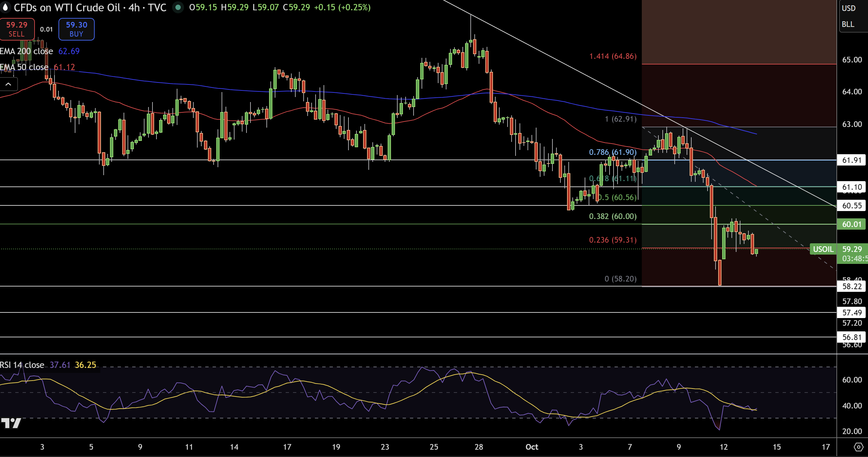Select the EMA 50 close indicator label
Screen dimensions: 868x457
pos(24,67)
